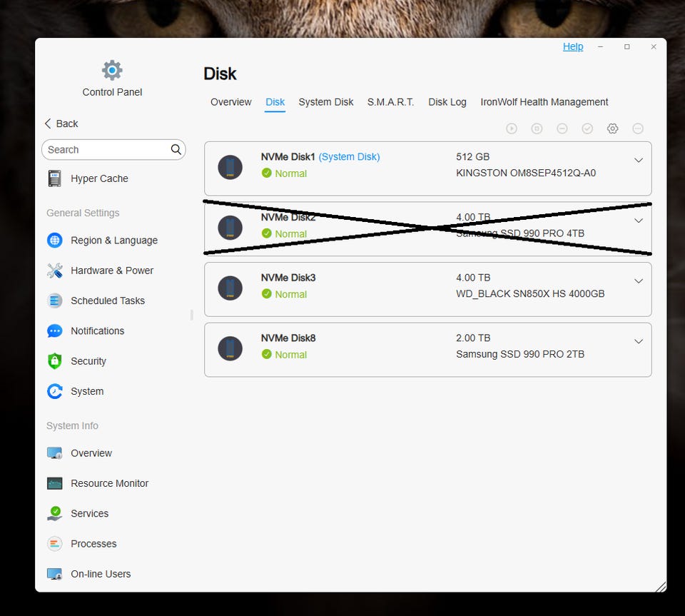Click the 2.00 TB capacity text

tap(473, 338)
